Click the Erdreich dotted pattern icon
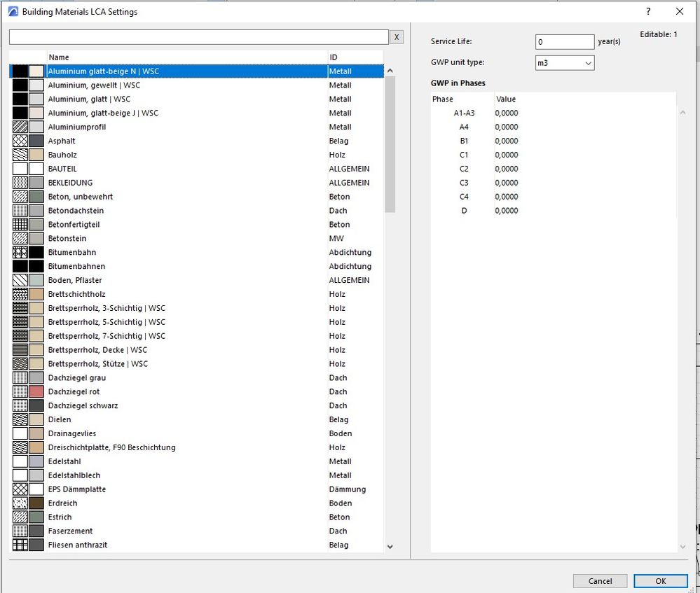Image resolution: width=700 pixels, height=593 pixels. click(x=20, y=503)
